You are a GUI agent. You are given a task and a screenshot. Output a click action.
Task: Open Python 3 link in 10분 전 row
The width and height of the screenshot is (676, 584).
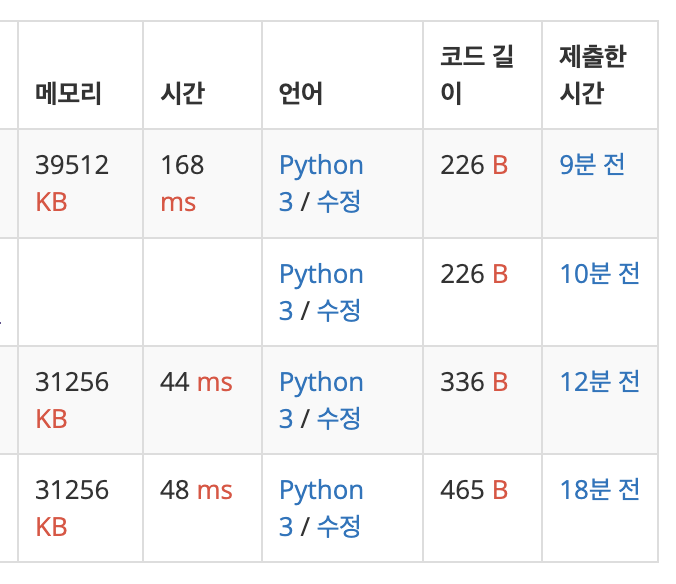pyautogui.click(x=321, y=292)
